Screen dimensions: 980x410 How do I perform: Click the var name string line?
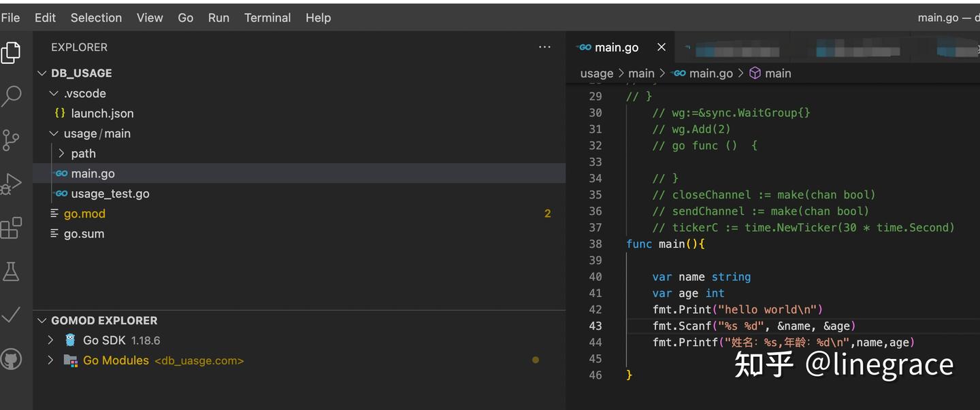[702, 277]
